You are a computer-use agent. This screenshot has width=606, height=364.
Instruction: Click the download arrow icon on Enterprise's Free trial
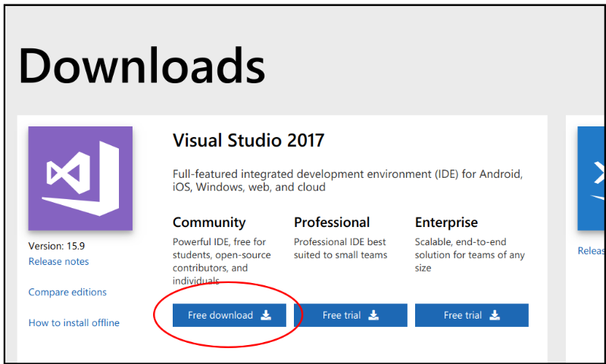click(495, 316)
